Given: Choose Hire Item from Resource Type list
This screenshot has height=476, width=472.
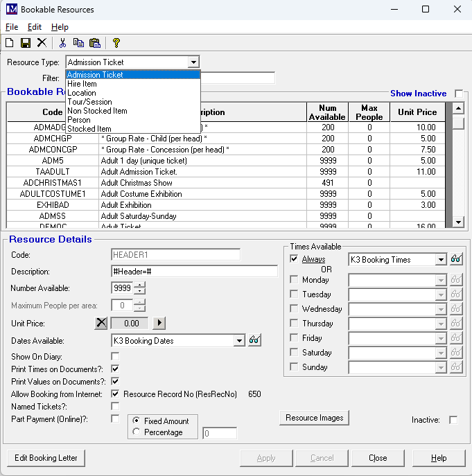Looking at the screenshot, I should point(82,84).
